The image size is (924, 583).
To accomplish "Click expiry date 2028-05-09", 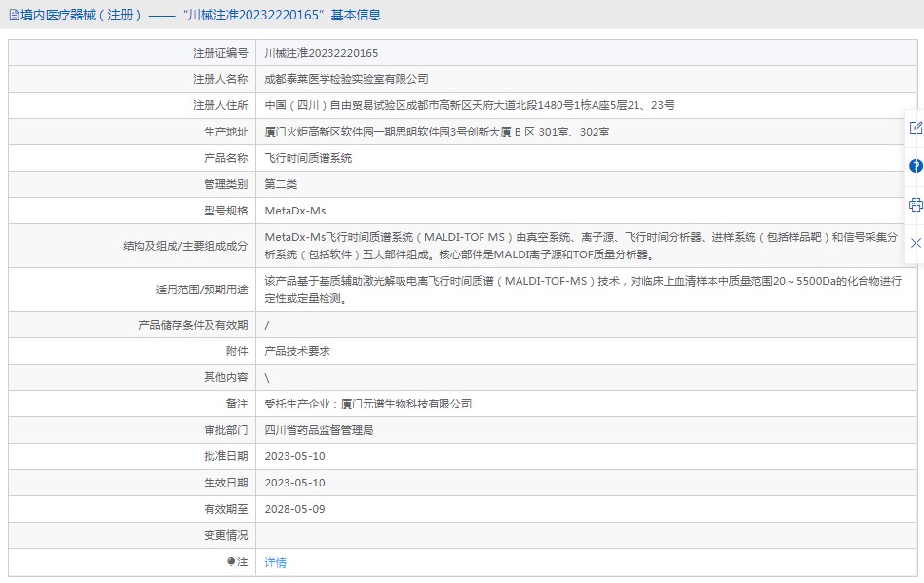I will point(294,509).
